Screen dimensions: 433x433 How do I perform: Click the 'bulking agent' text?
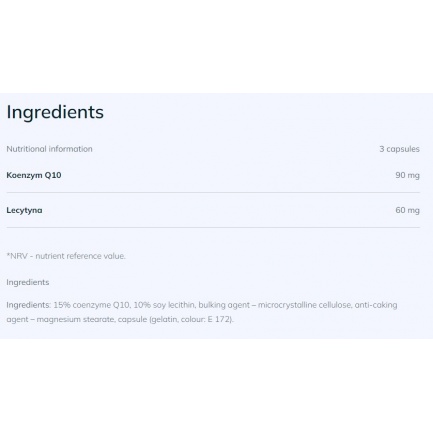[224, 305]
